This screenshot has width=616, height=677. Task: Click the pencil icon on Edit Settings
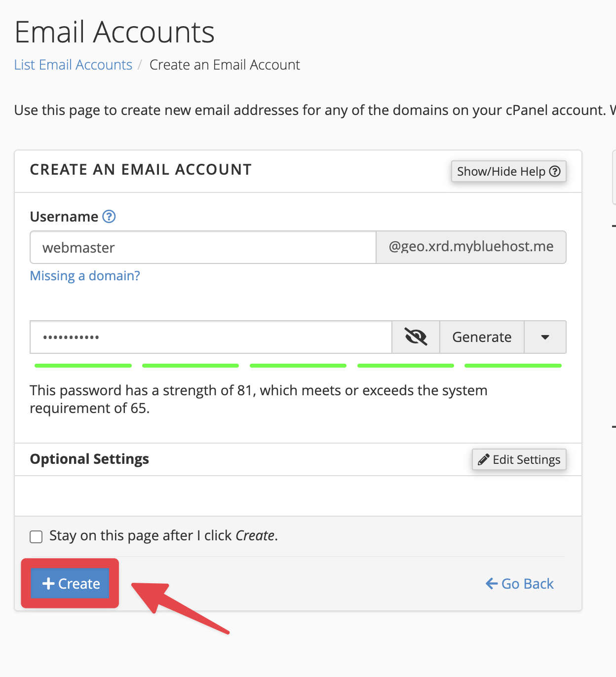(x=484, y=459)
